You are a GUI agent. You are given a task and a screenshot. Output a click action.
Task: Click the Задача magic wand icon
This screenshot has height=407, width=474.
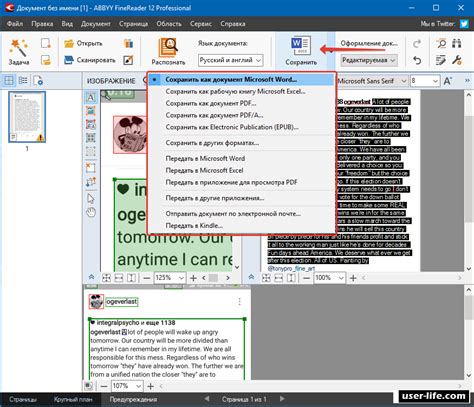pyautogui.click(x=19, y=48)
